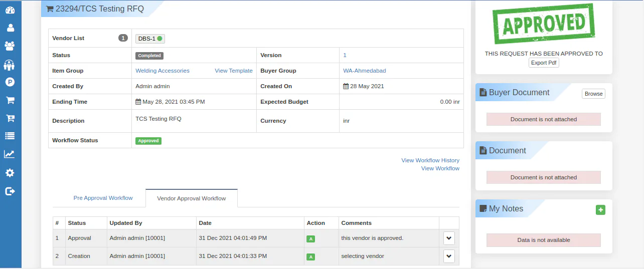The width and height of the screenshot is (644, 269).
Task: Open the line chart reports icon
Action: point(10,154)
